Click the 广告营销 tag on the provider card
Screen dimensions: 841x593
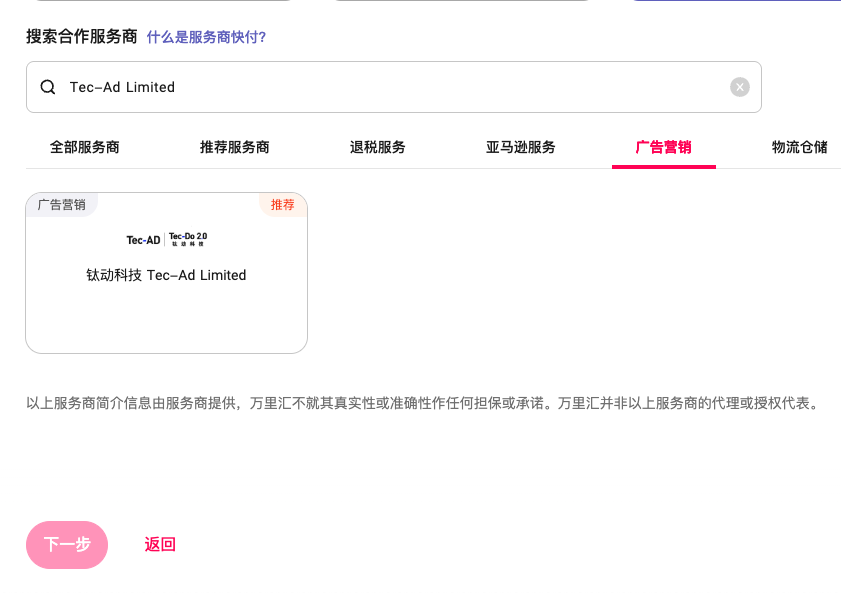61,205
